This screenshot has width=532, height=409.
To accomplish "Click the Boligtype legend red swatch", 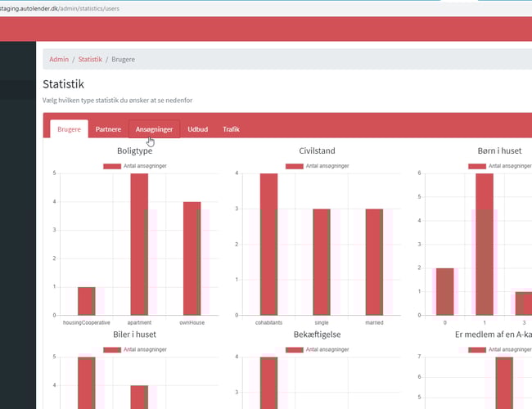I will point(111,166).
